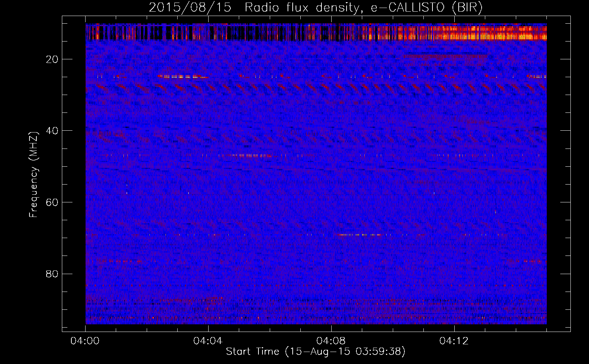Click the plot title '2015/08/15 Radio flux density, e-CALLISTO (BIR)'
The height and width of the screenshot is (364, 589).
[x=316, y=8]
